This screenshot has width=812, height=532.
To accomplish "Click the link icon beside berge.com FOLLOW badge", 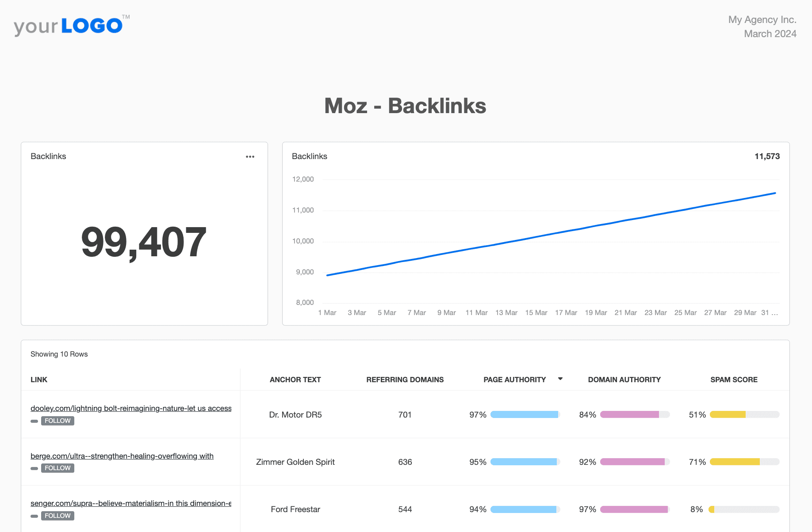I will pyautogui.click(x=34, y=468).
